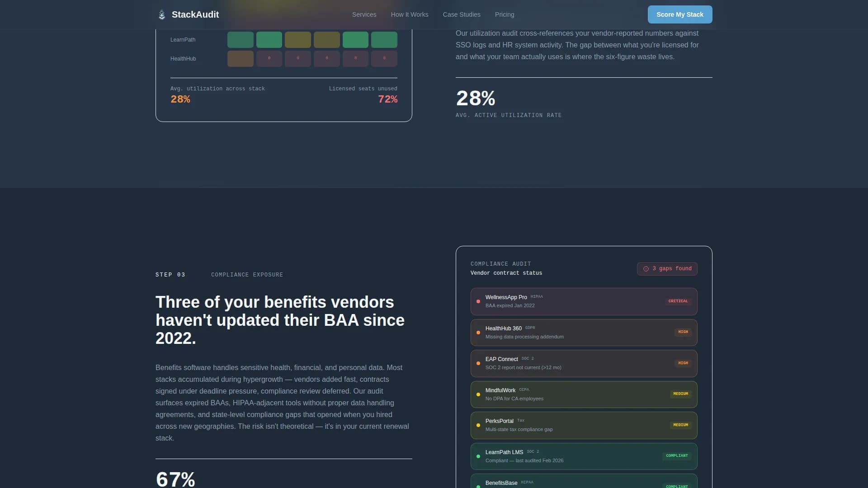Expand the EAP Connect vendor row
The width and height of the screenshot is (868, 488).
coord(584,363)
